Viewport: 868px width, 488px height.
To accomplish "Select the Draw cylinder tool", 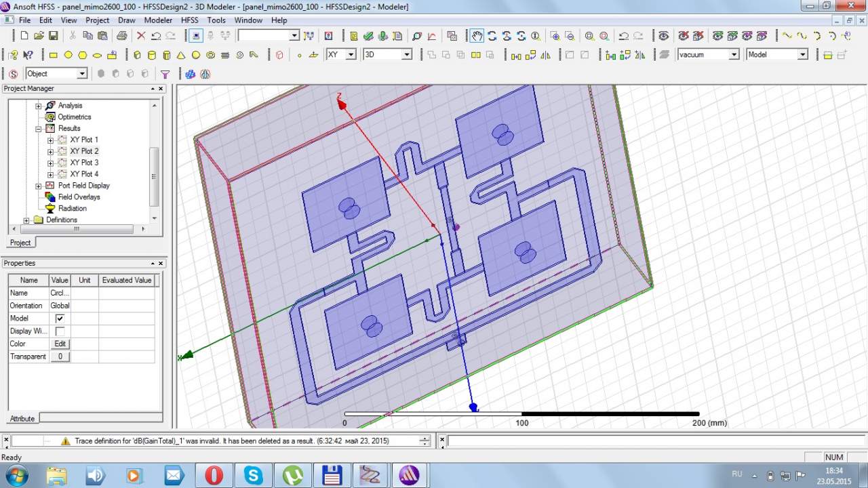I will pyautogui.click(x=151, y=55).
